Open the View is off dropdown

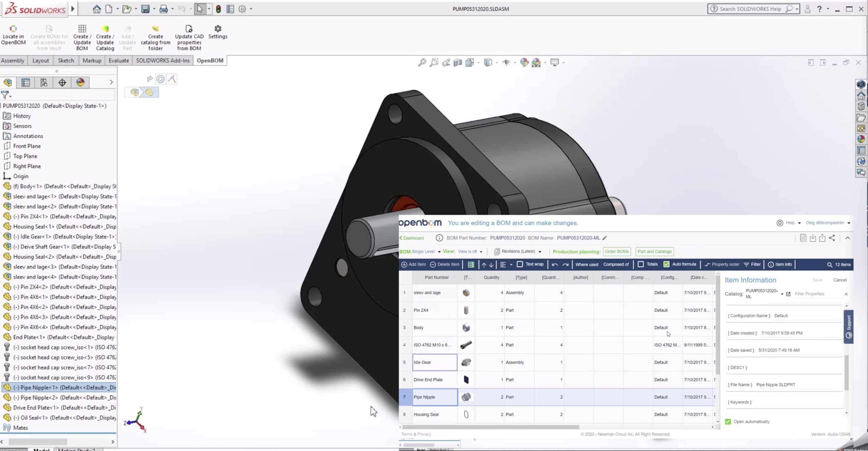click(x=470, y=251)
